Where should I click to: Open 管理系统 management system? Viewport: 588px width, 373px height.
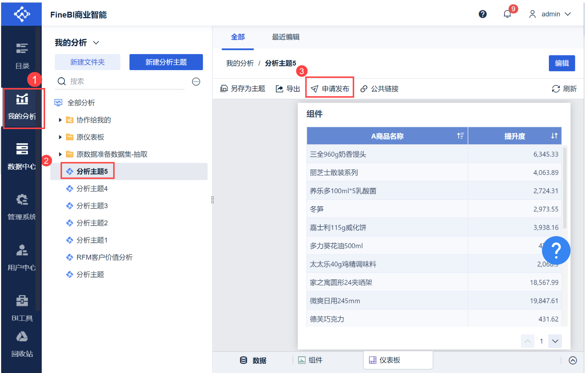[22, 207]
